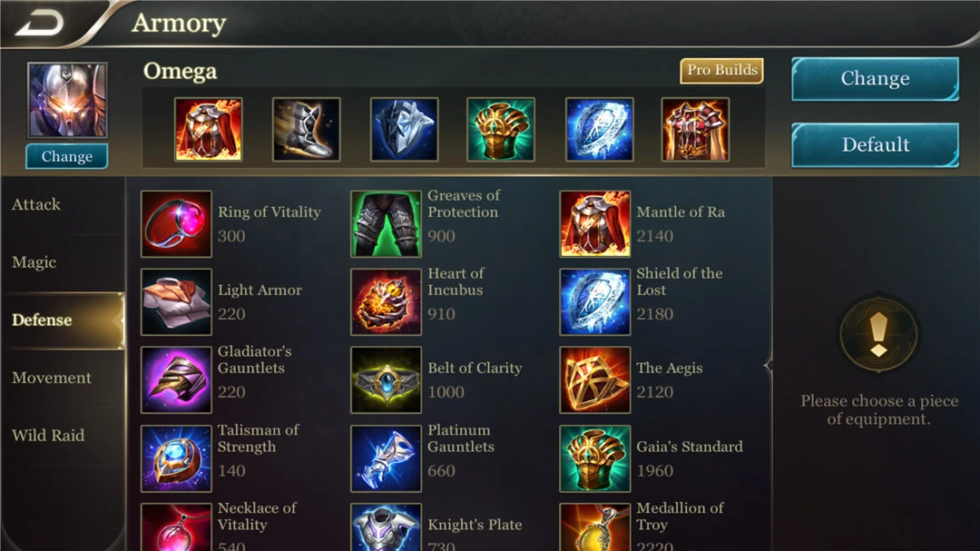Click the Default build button
The height and width of the screenshot is (551, 980).
point(875,145)
